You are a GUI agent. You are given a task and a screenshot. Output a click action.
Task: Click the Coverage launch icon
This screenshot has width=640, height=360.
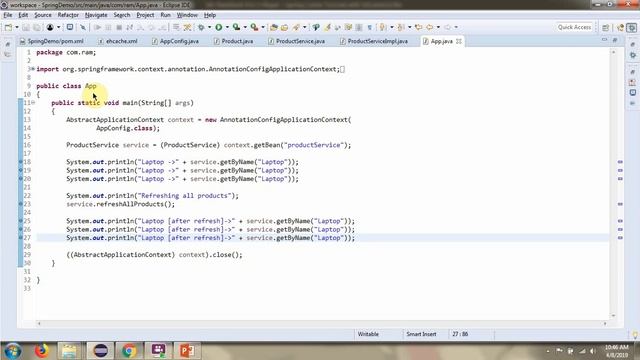point(236,27)
